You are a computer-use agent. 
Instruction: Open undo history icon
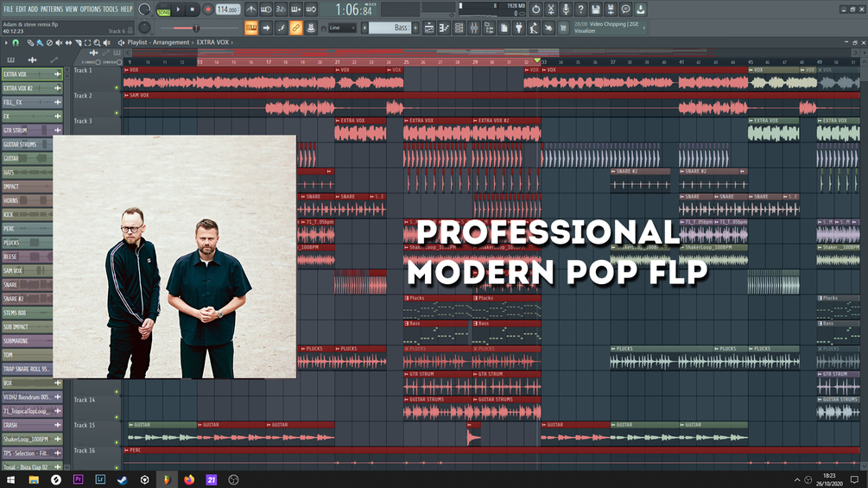point(535,10)
